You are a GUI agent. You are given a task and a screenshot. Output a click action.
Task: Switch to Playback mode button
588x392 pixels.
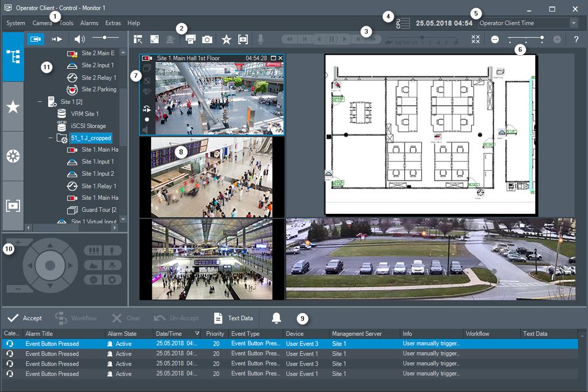point(57,39)
